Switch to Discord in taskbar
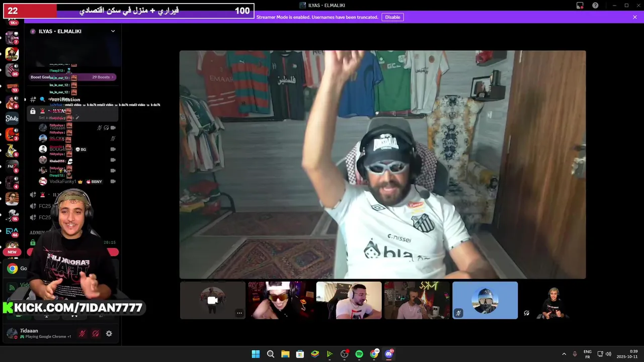Viewport: 644px width, 362px height. click(389, 354)
